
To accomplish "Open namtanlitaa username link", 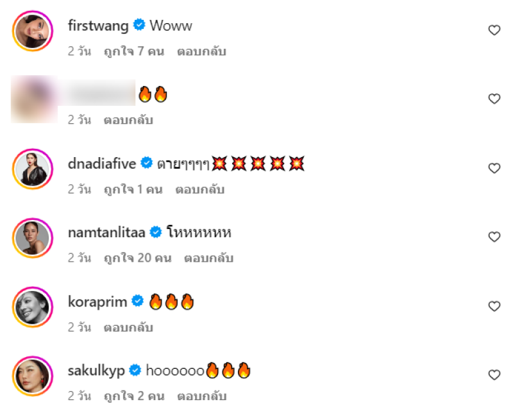I will (x=106, y=233).
